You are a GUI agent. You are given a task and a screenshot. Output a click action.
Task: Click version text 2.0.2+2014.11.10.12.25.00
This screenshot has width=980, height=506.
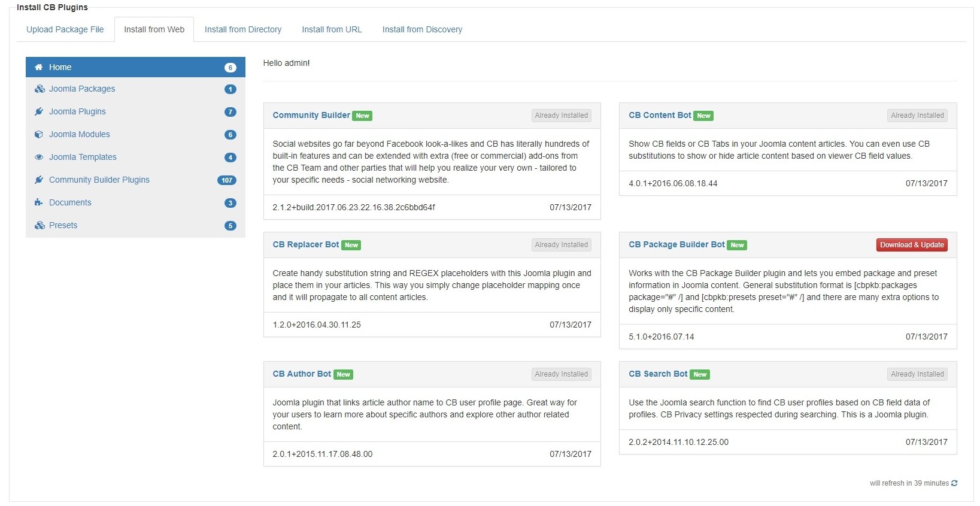[678, 442]
